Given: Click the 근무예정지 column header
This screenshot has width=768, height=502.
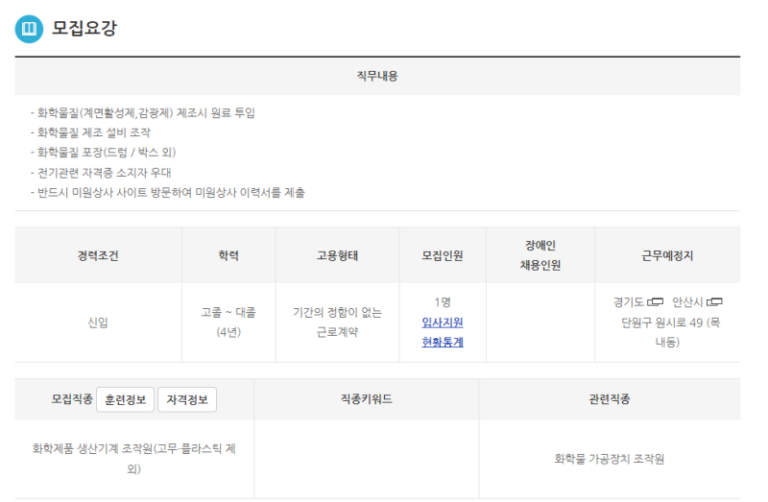Looking at the screenshot, I should point(667,255).
